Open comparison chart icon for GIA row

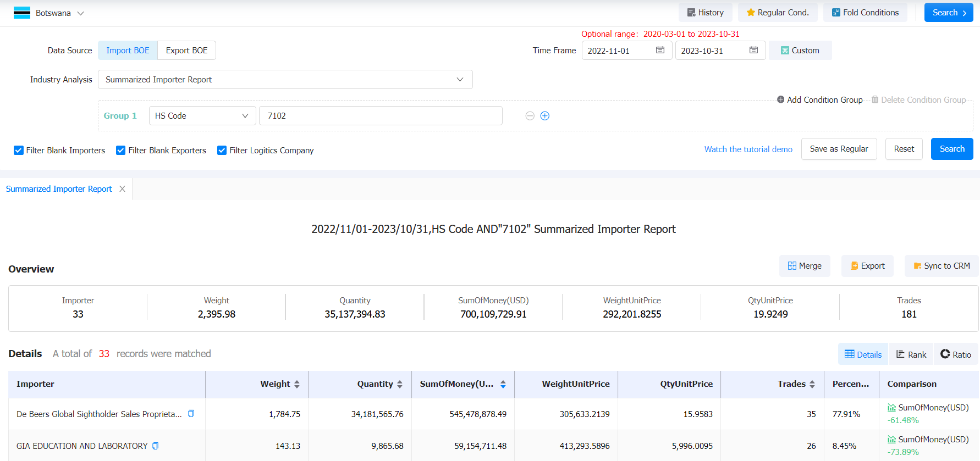[891, 440]
